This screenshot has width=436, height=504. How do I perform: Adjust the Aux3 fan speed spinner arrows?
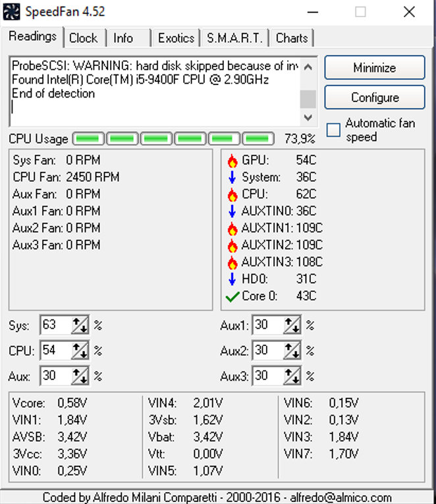coord(292,376)
